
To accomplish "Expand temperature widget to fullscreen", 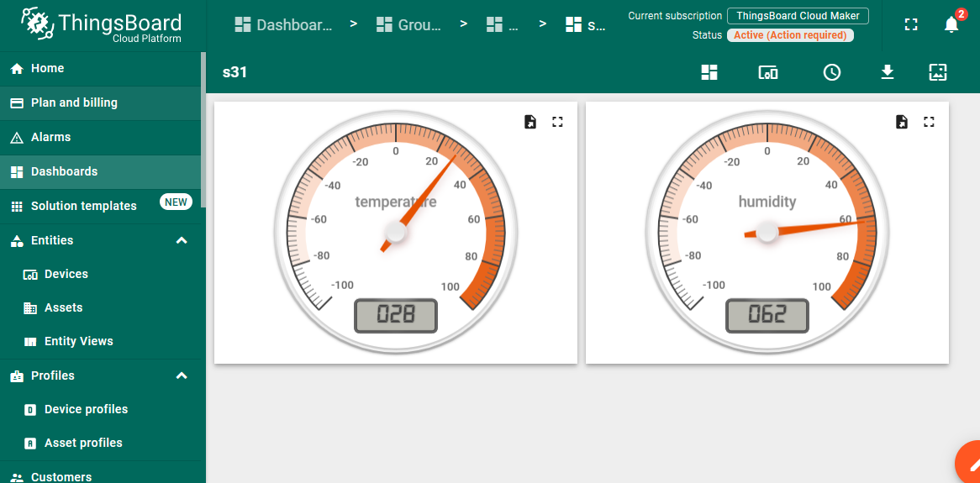I will click(x=557, y=122).
